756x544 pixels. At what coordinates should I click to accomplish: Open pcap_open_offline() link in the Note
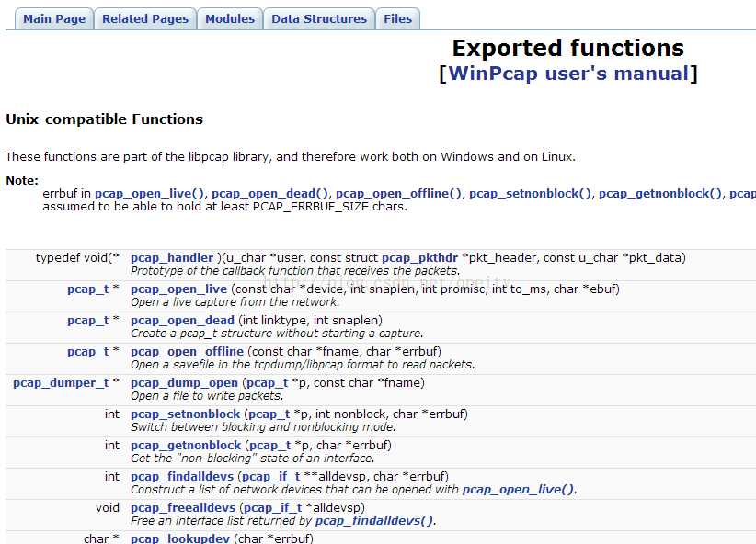coord(399,194)
